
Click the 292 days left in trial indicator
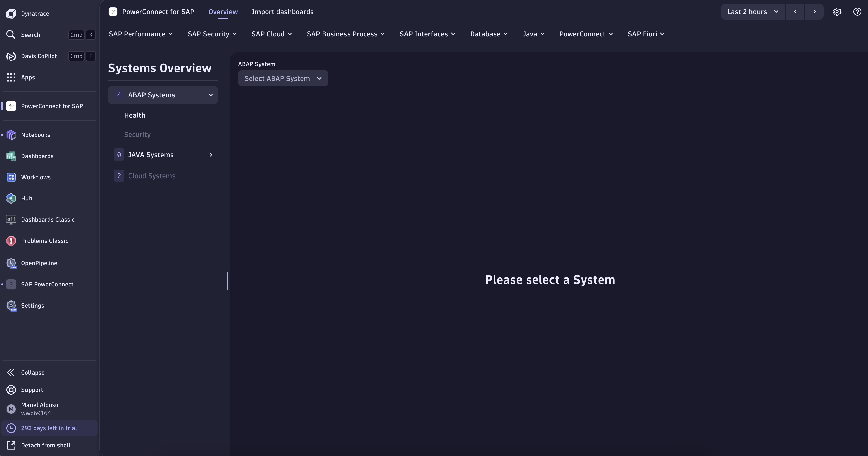tap(49, 428)
